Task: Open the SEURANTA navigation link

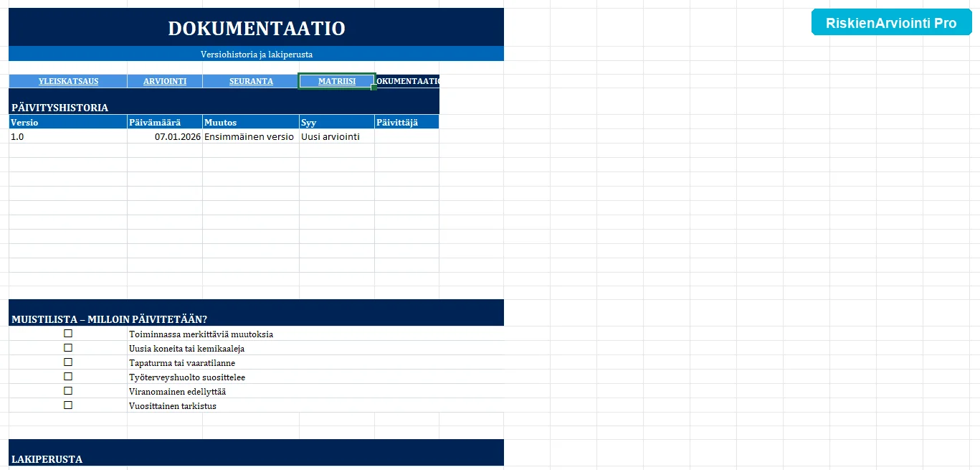Action: click(251, 81)
